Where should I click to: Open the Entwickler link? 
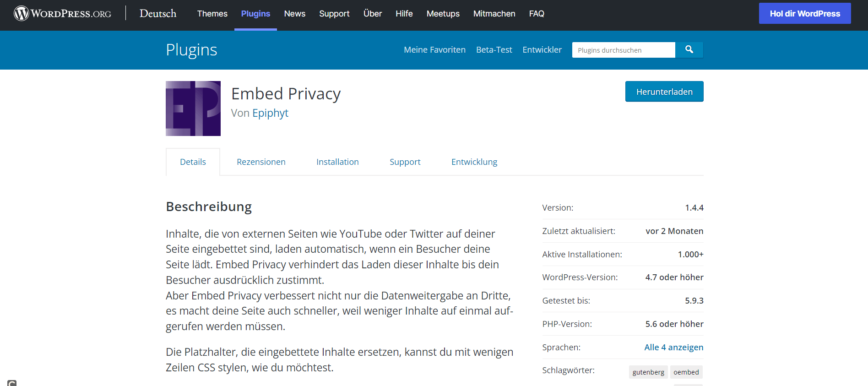[542, 50]
